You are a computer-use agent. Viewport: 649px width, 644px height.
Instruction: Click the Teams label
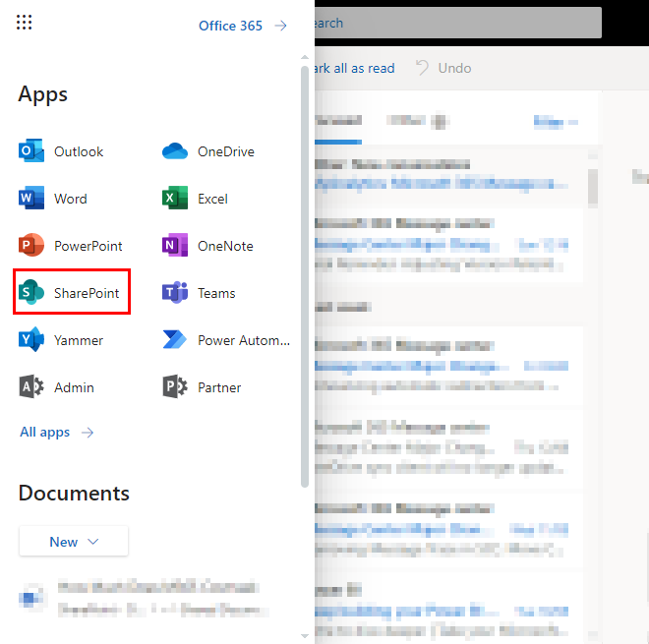point(216,293)
